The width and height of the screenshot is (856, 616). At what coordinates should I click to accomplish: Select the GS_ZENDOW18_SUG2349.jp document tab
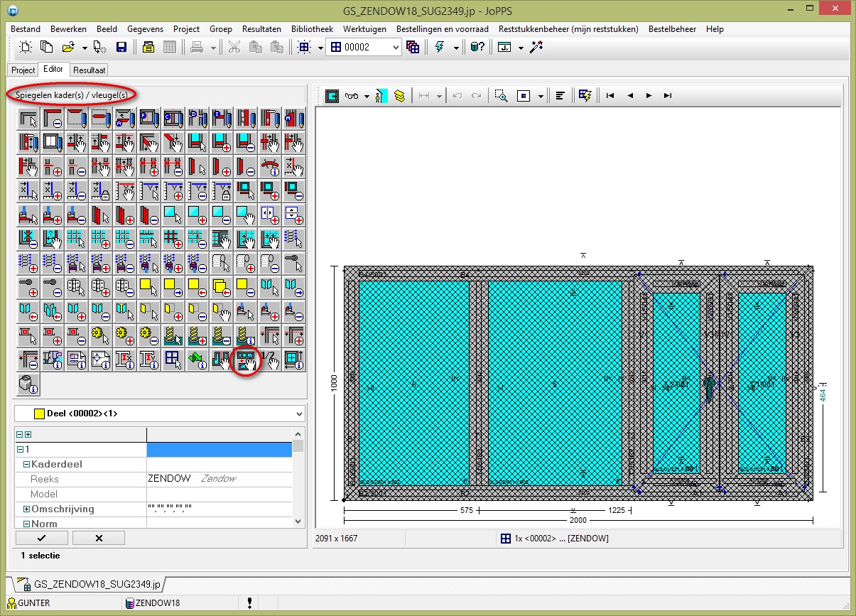(x=90, y=585)
